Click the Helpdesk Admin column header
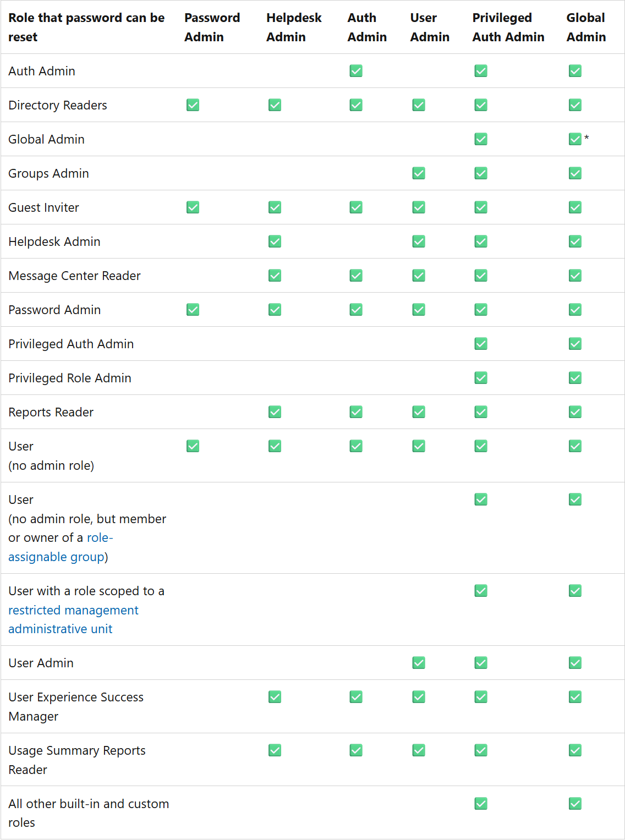 tap(294, 28)
